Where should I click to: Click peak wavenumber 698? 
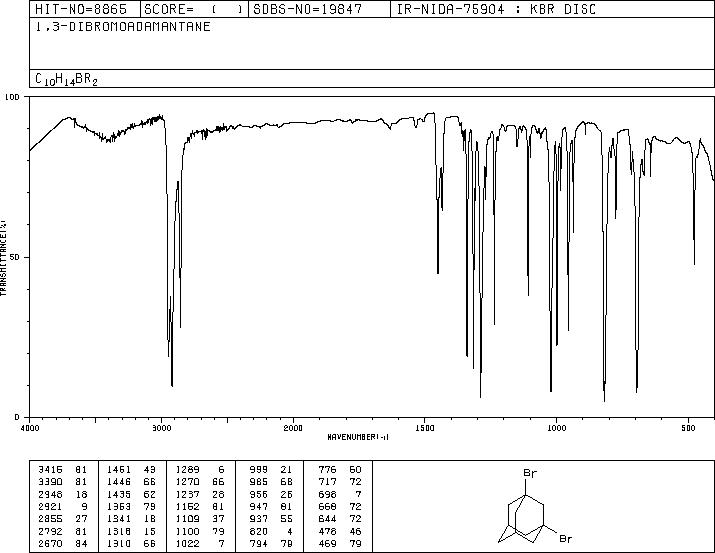327,494
